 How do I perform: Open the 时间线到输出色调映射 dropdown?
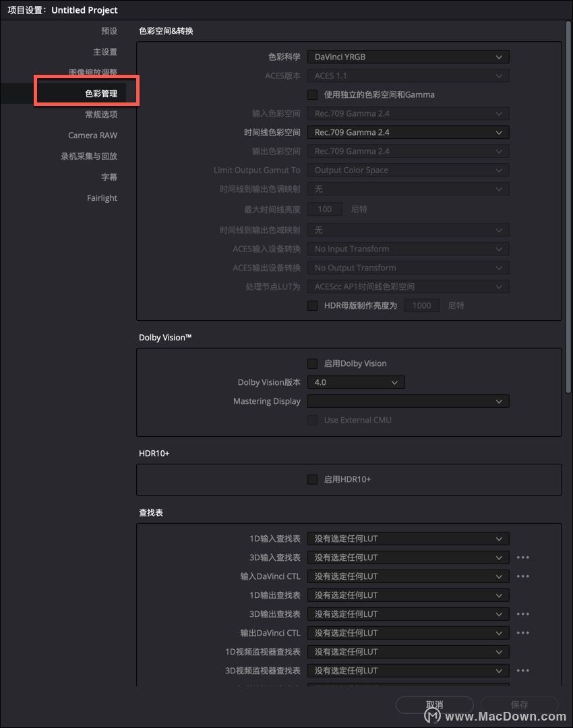click(x=408, y=189)
